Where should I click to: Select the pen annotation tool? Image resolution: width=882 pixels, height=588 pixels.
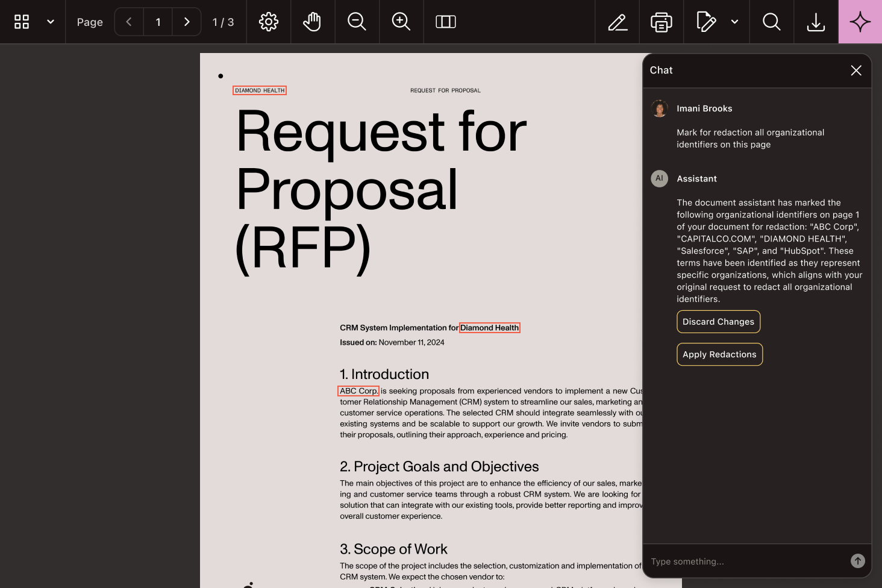click(x=618, y=22)
